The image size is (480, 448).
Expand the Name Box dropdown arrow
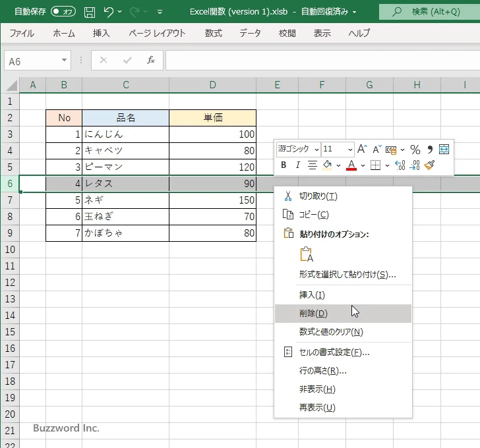click(65, 60)
